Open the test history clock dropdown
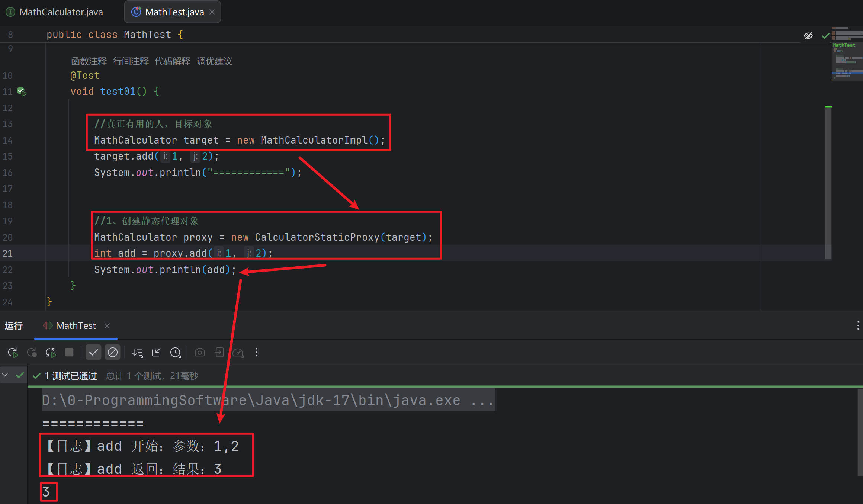Image resolution: width=863 pixels, height=504 pixels. point(176,352)
